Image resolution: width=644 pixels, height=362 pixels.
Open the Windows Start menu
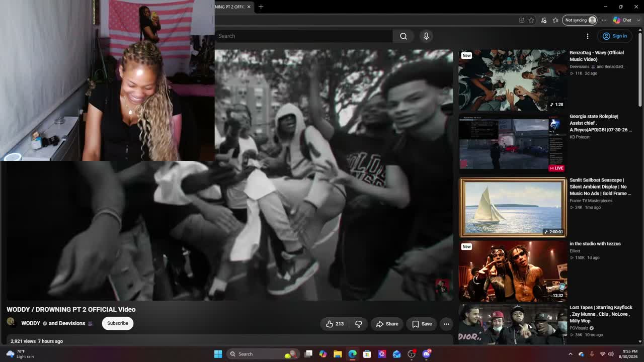pos(218,354)
